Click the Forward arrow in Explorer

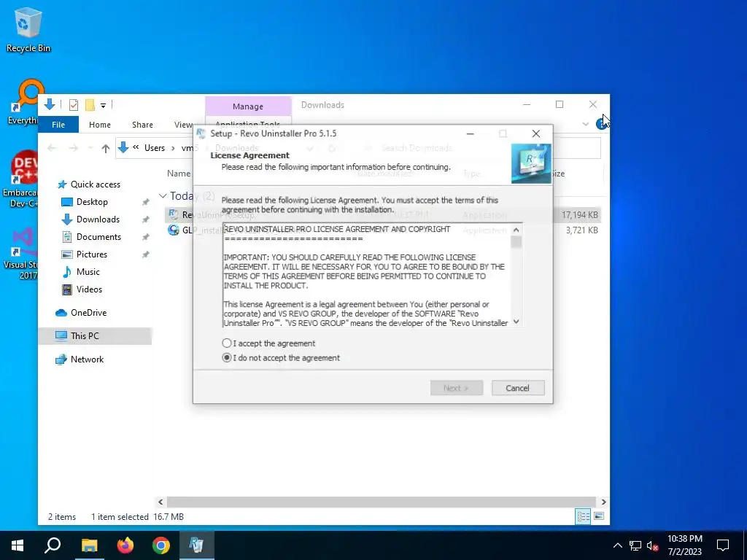tap(74, 148)
